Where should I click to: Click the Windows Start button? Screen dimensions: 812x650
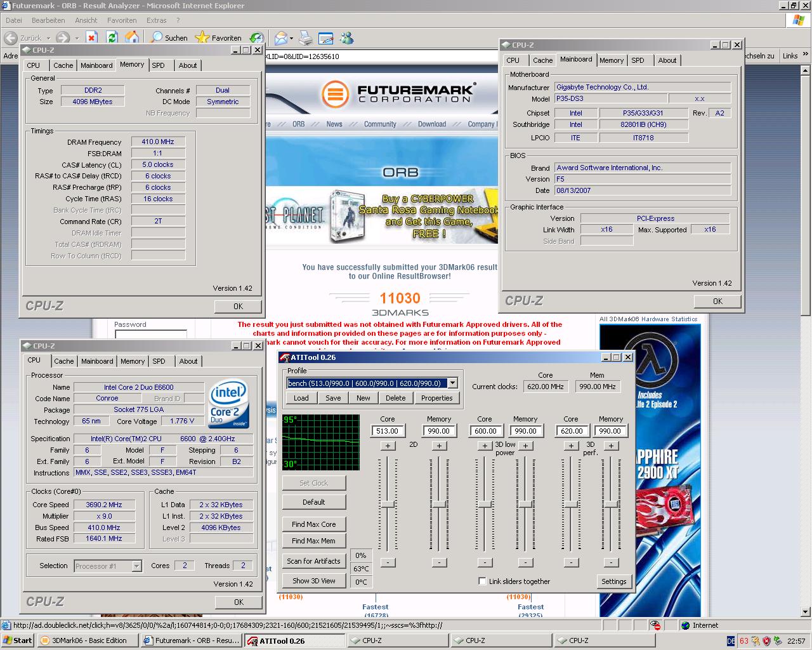click(17, 640)
